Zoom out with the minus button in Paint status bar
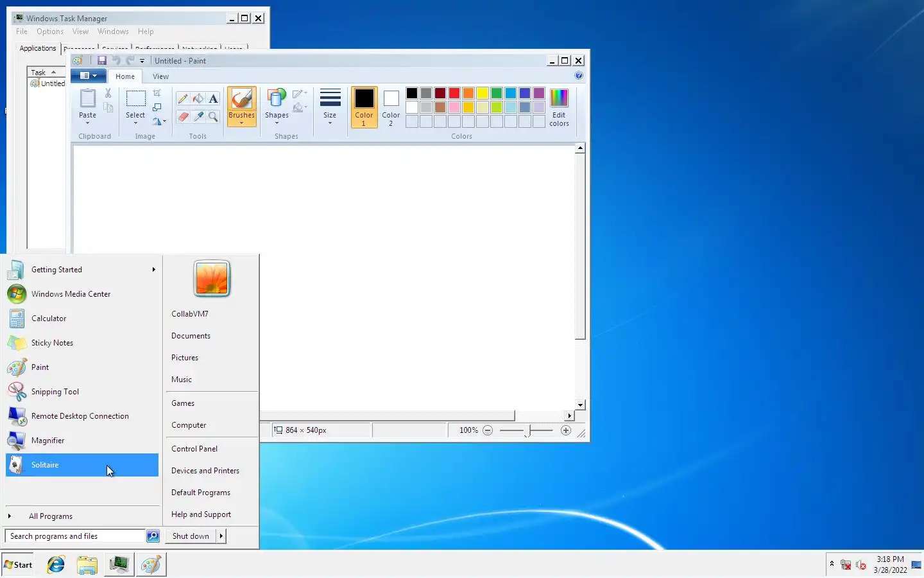Screen dimensions: 924x578 [x=488, y=430]
